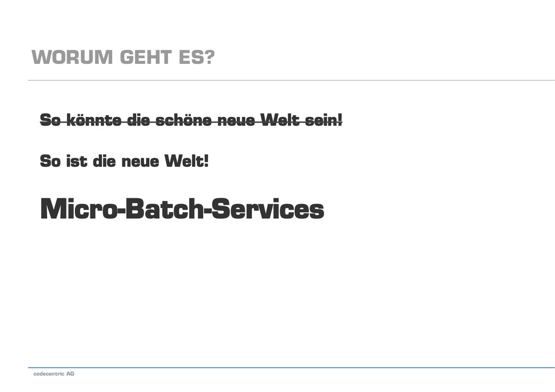
Task: Select the struck-through word schöne
Action: [183, 120]
